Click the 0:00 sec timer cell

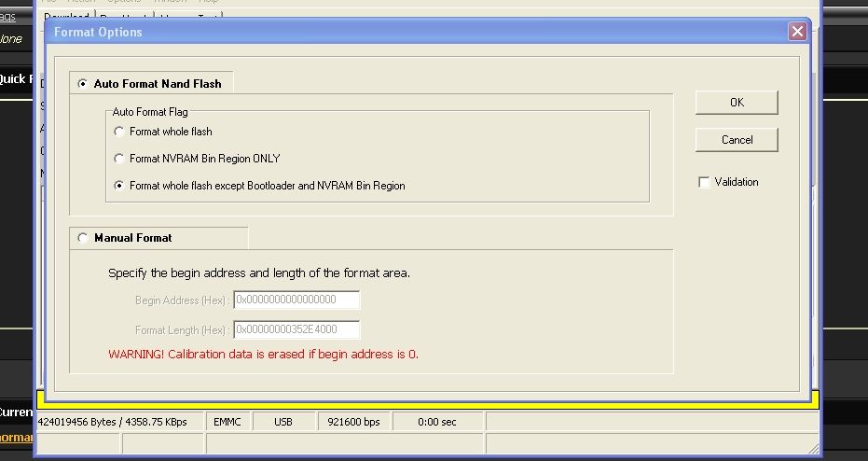pos(437,423)
